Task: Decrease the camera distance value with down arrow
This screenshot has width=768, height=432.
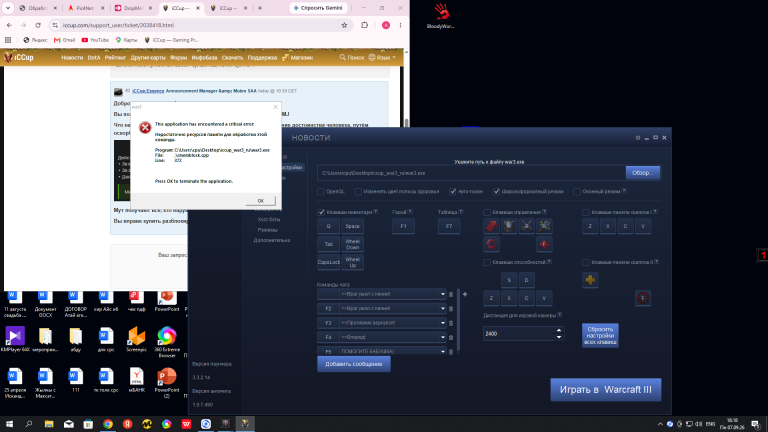Action: [x=559, y=337]
